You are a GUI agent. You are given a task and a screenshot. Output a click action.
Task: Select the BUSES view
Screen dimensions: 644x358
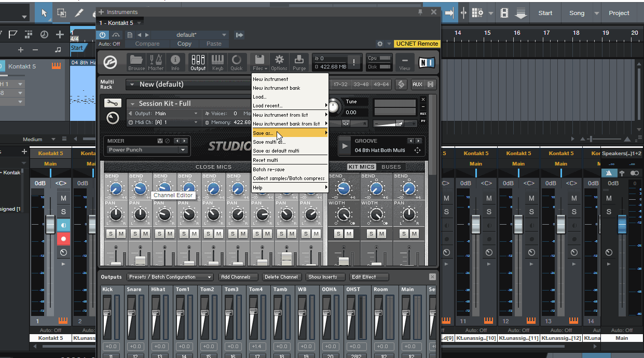[391, 167]
